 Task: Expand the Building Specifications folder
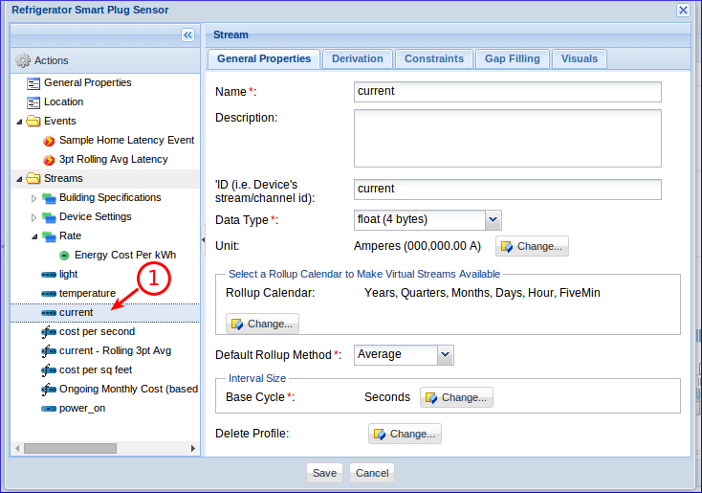(34, 198)
